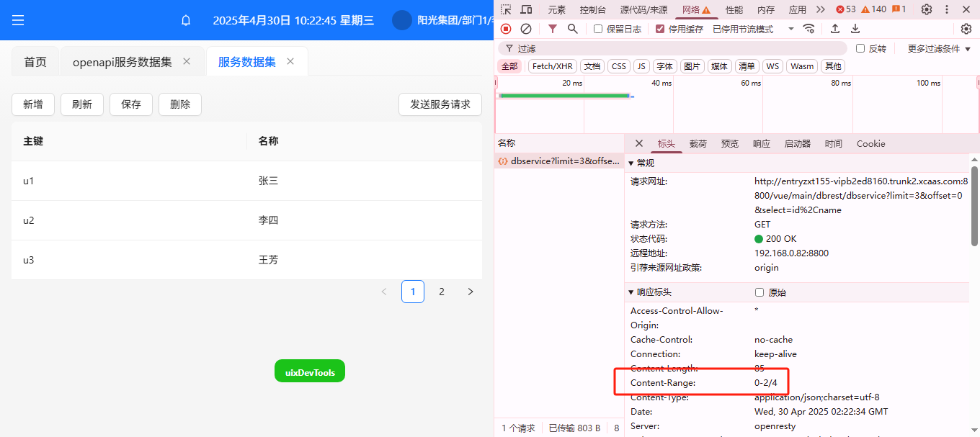The height and width of the screenshot is (437, 980).
Task: Open DevTools settings gear in the top bar
Action: click(x=927, y=9)
